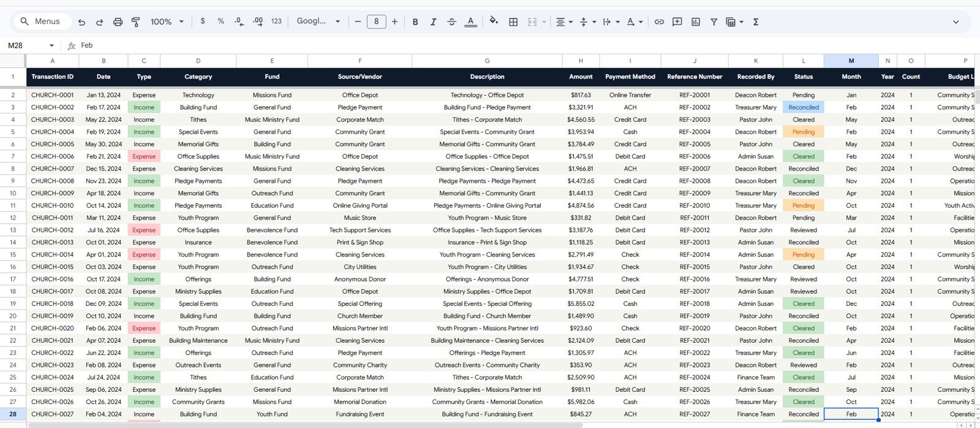
Task: Select column M header
Action: coord(851,61)
